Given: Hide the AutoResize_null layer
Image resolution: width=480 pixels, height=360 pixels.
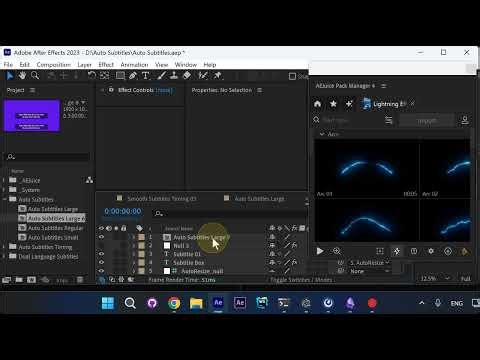Looking at the screenshot, I should point(101,271).
